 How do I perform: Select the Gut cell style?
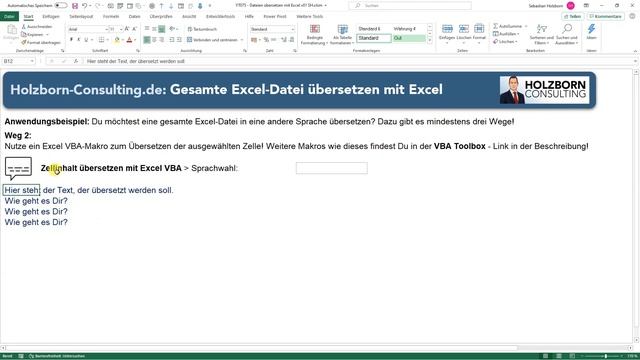[409, 38]
